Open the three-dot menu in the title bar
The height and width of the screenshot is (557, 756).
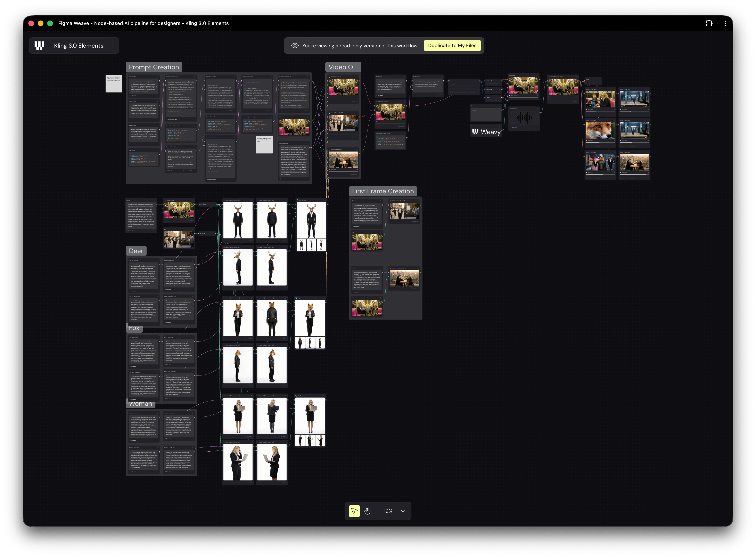click(x=725, y=23)
